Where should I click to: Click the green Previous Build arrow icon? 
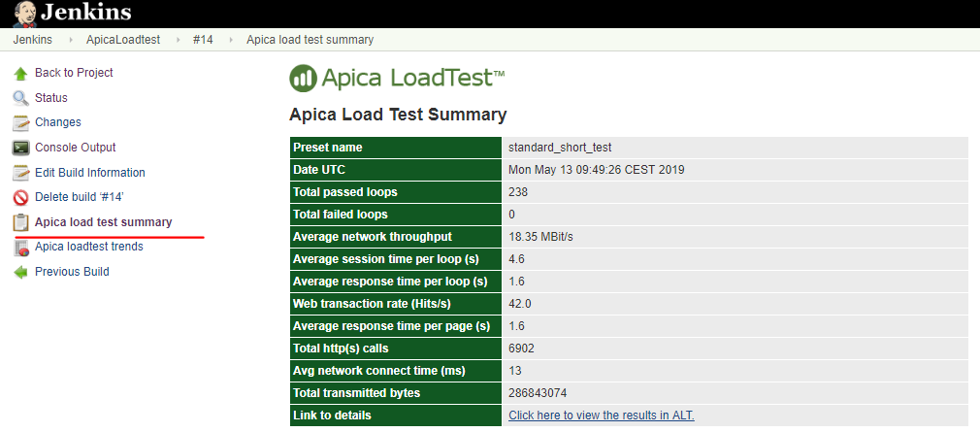click(x=20, y=273)
